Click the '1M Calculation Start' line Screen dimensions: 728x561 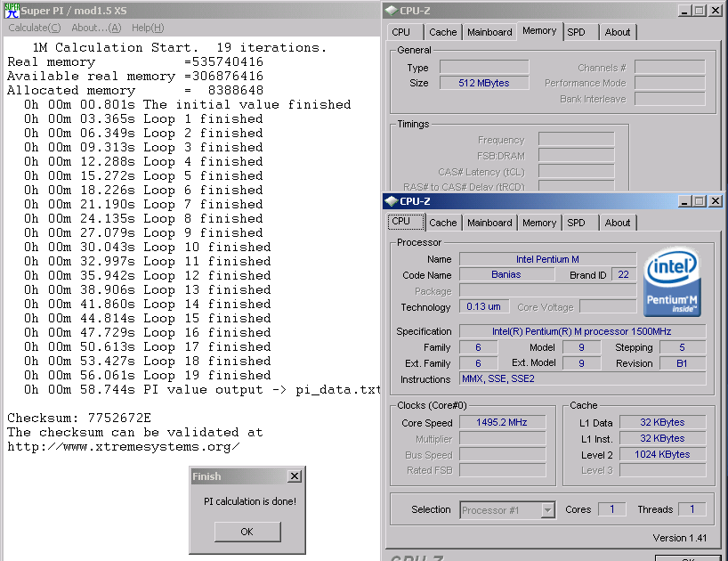[x=179, y=47]
